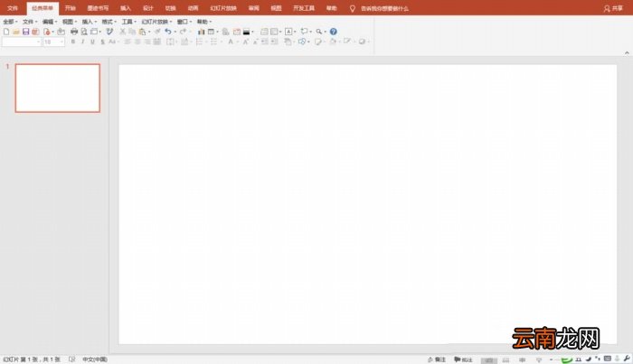Collapse the ribbon with the chevron
Screen dimensions: 633x364
[x=627, y=52]
